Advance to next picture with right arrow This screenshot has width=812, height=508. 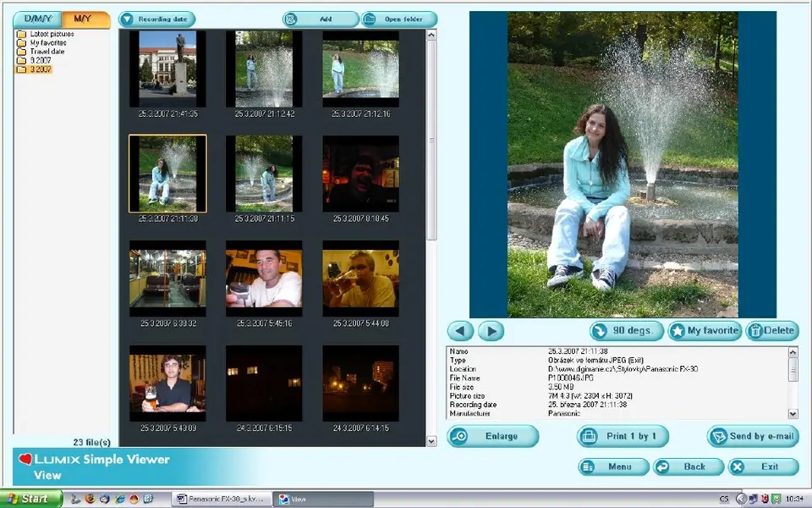point(491,331)
